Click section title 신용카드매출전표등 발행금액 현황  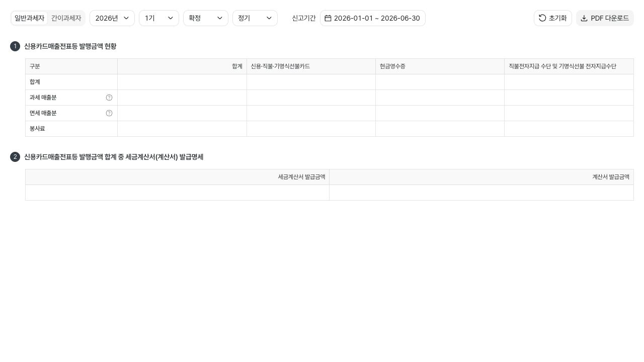70,46
